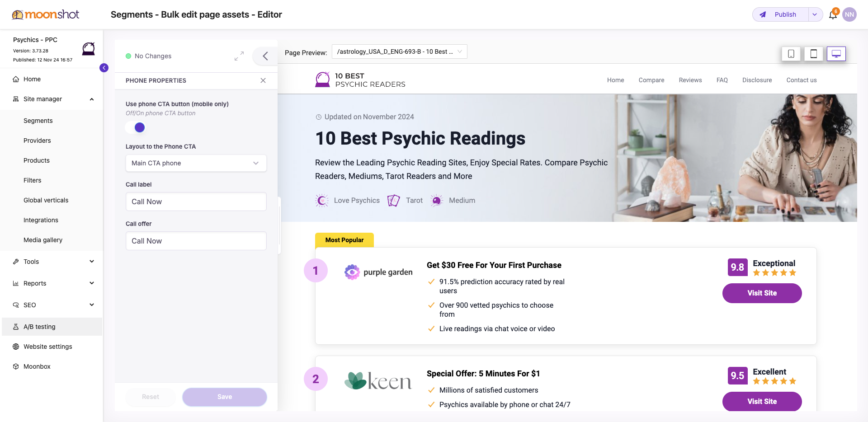Click the Love Psychics moon icon
Screen dimensions: 868x422
(322, 200)
